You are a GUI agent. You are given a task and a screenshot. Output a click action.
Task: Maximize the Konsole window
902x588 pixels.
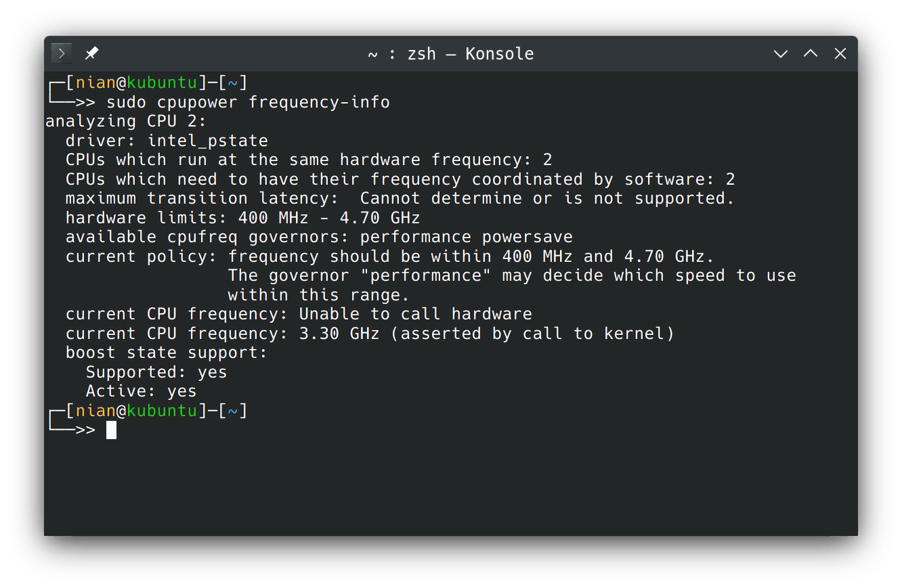(x=810, y=53)
